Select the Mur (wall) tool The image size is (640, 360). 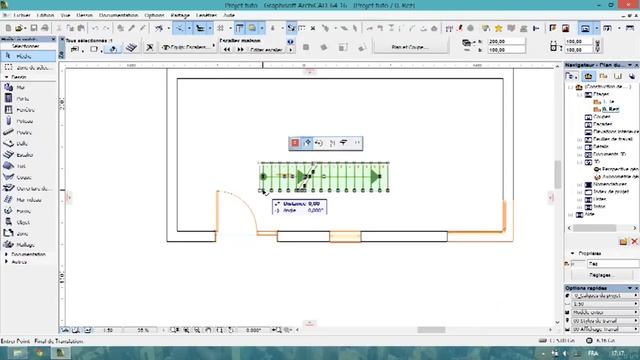[x=28, y=88]
